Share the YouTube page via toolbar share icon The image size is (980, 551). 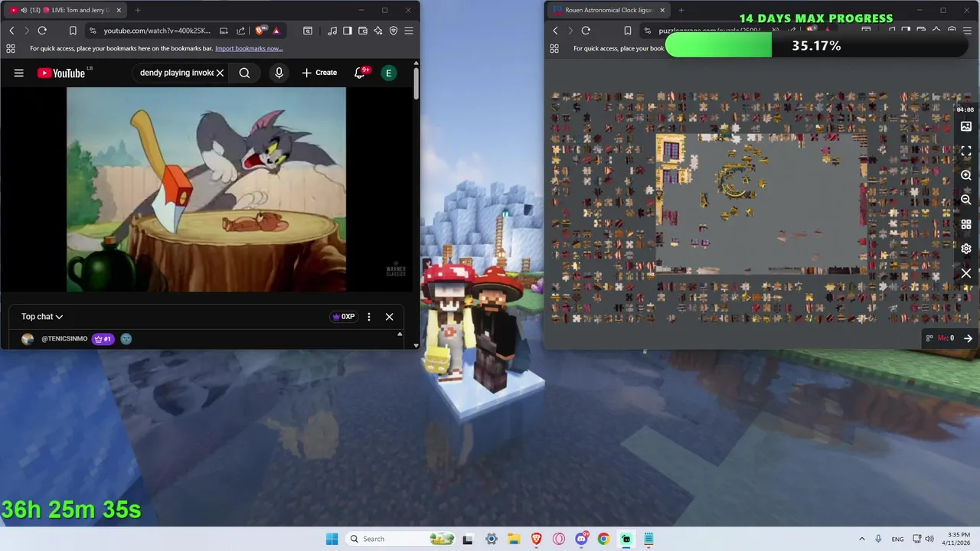point(240,31)
